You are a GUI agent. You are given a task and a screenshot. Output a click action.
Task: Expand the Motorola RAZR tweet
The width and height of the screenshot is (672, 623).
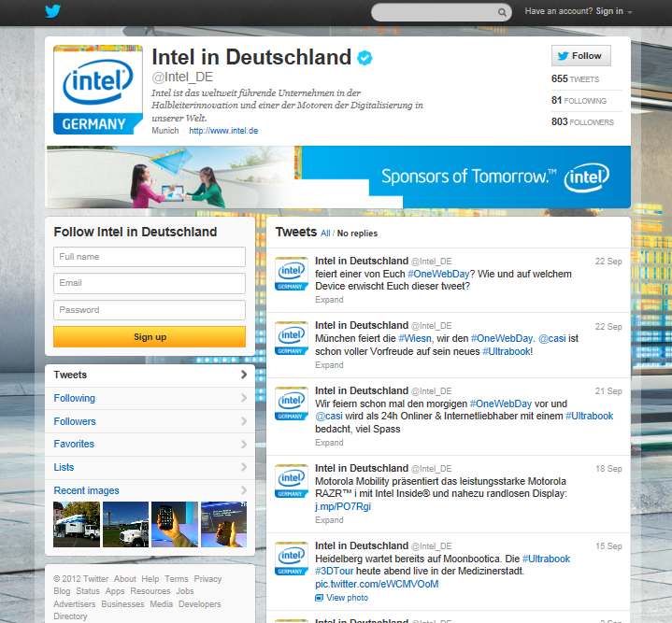[329, 519]
